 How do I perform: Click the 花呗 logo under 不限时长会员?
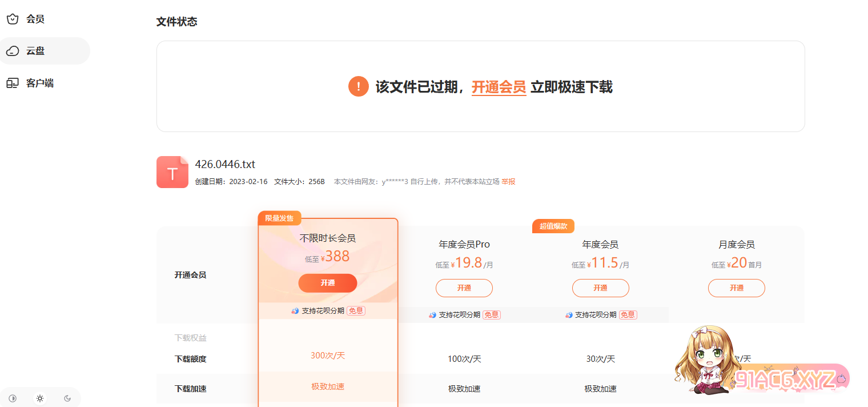pyautogui.click(x=295, y=311)
